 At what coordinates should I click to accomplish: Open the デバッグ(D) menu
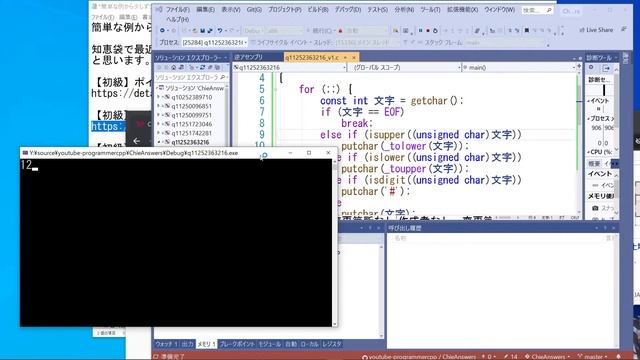click(x=348, y=10)
